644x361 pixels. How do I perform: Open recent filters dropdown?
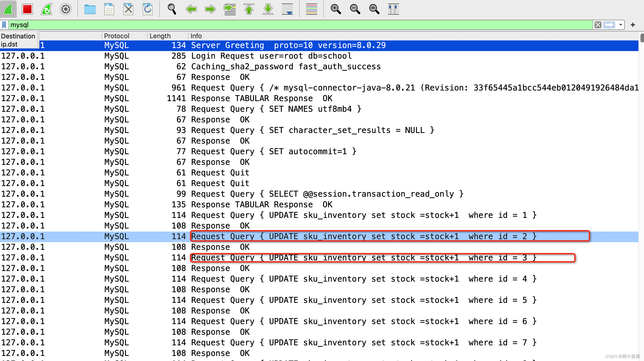click(x=620, y=25)
